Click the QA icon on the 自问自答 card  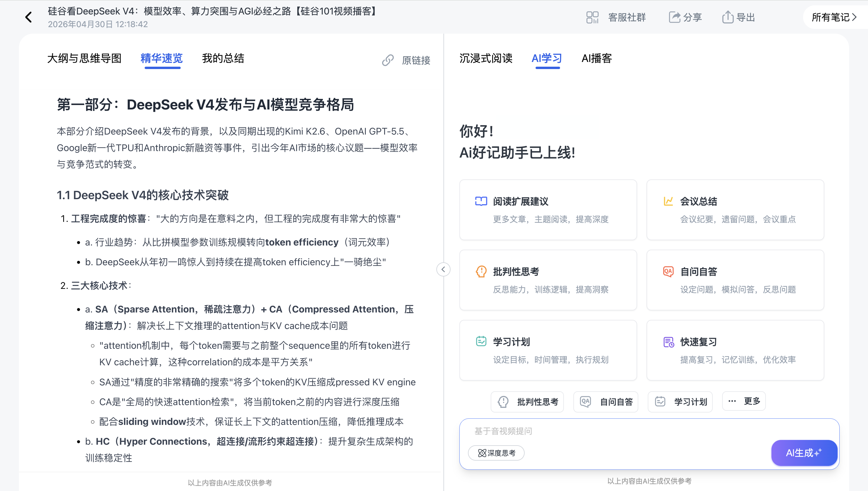(668, 271)
